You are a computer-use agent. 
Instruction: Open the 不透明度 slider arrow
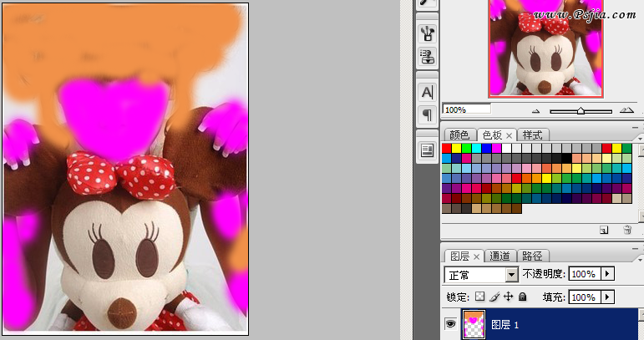[607, 273]
